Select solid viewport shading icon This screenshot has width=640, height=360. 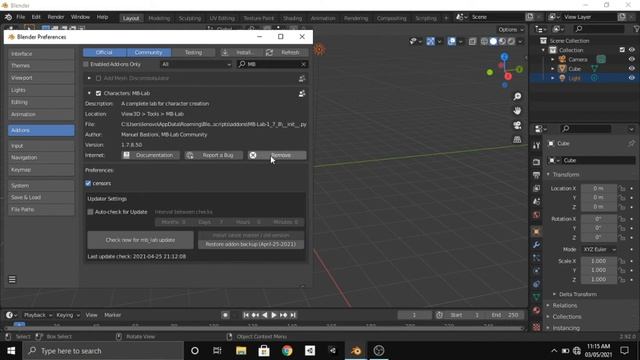point(493,41)
